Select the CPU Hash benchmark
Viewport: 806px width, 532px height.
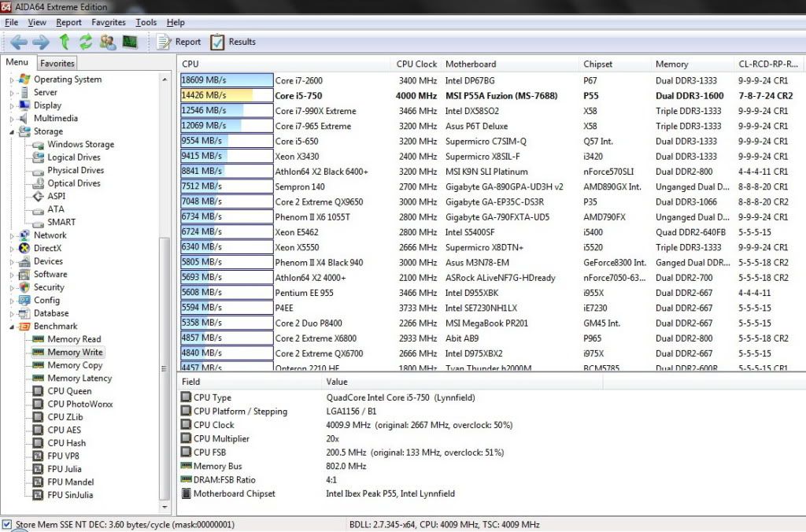click(x=67, y=442)
